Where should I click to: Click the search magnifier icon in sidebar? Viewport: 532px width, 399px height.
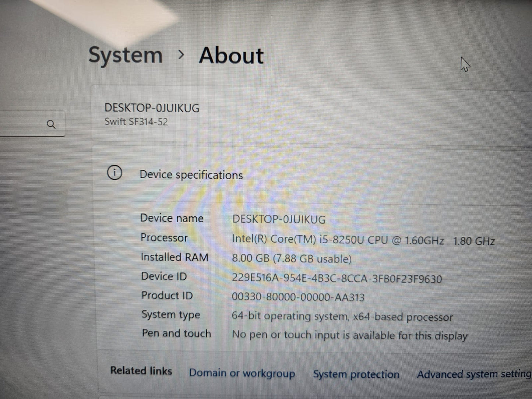pos(51,124)
